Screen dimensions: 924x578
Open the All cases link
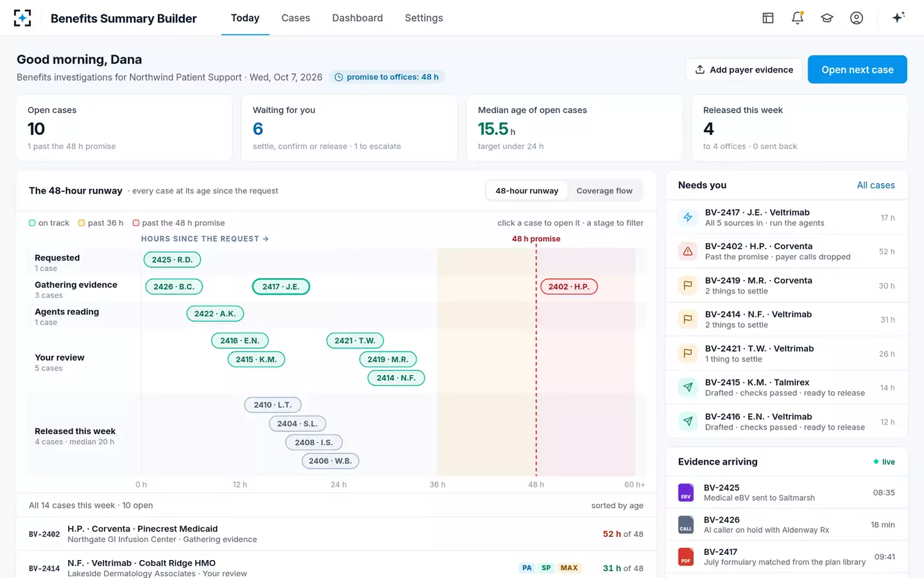tap(876, 185)
